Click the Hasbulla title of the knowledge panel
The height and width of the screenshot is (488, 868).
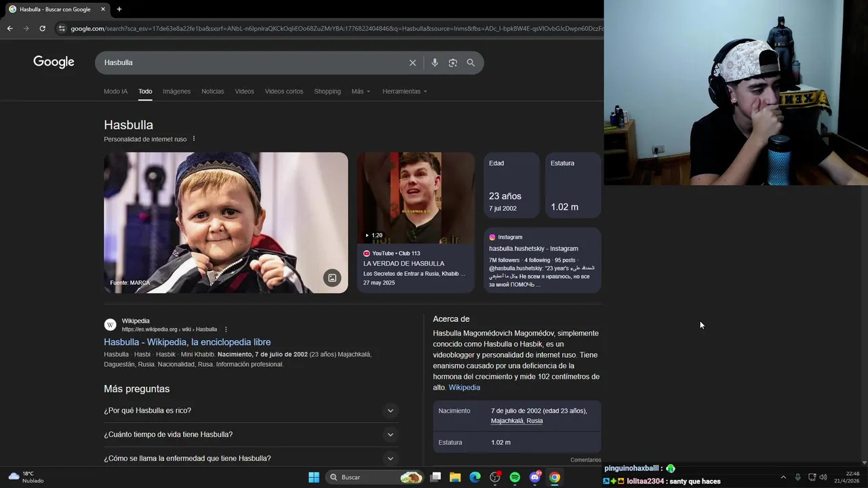tap(128, 125)
